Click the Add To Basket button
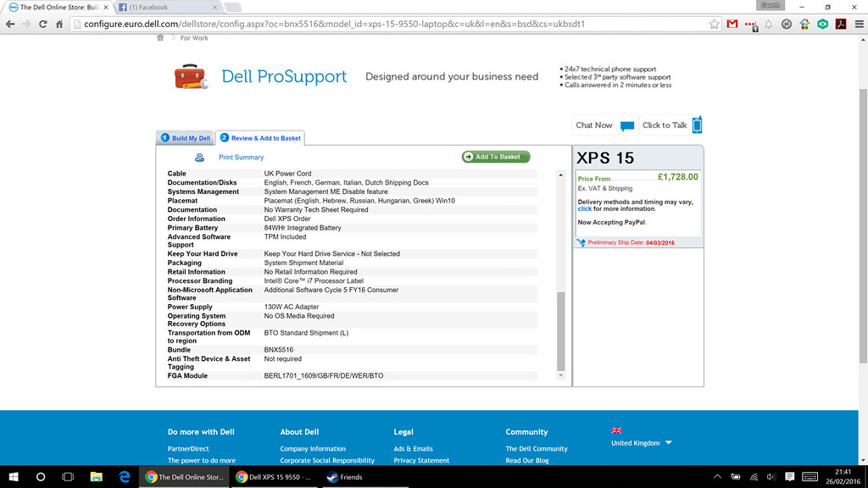 [x=496, y=157]
